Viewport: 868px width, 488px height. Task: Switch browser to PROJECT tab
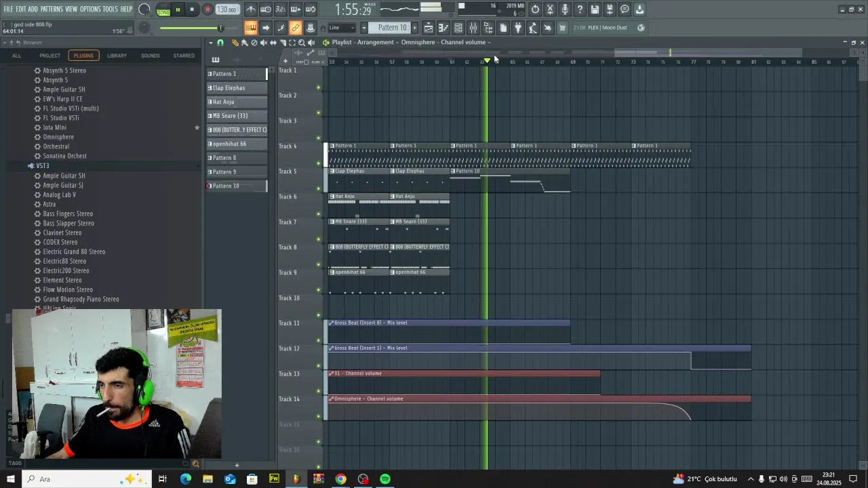click(x=50, y=56)
